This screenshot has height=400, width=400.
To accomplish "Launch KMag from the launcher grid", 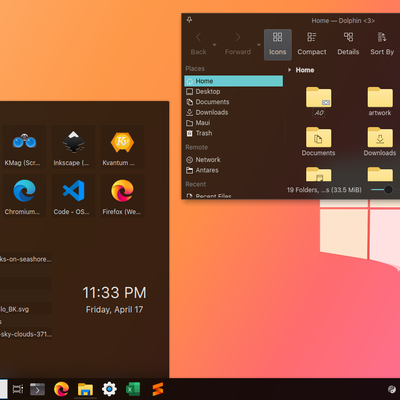I will tap(24, 146).
